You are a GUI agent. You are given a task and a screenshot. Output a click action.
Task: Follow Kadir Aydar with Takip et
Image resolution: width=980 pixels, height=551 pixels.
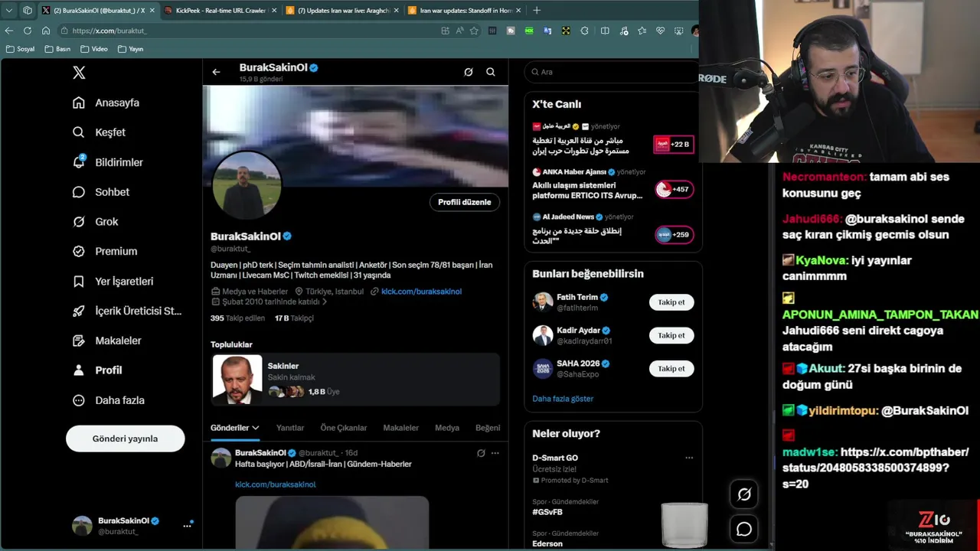(x=671, y=335)
